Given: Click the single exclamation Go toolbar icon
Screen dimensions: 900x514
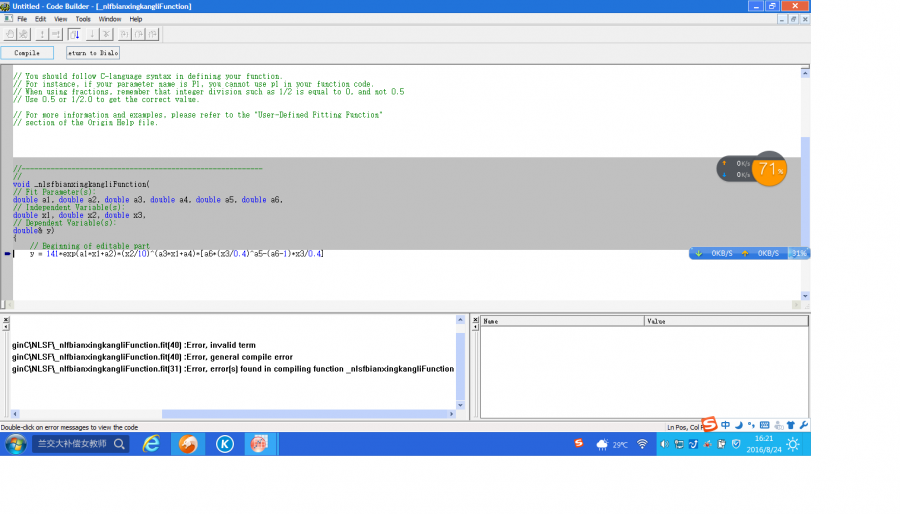Looking at the screenshot, I should [42, 34].
